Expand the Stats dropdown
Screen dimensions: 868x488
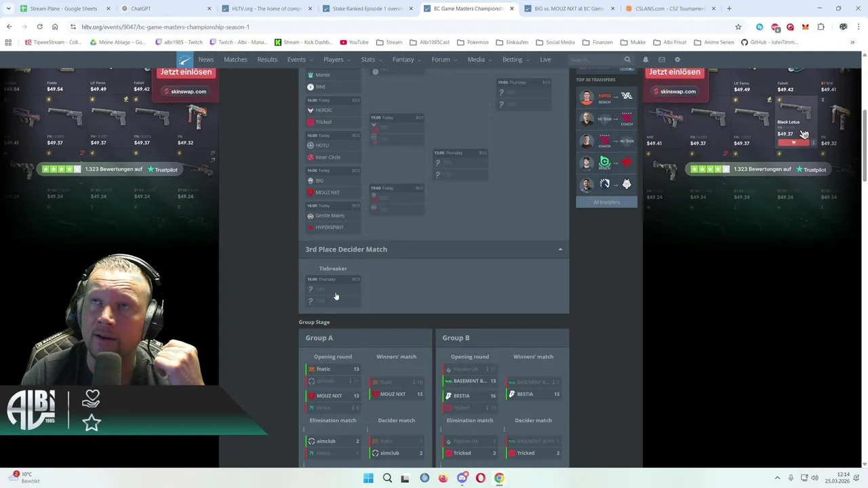(x=370, y=60)
